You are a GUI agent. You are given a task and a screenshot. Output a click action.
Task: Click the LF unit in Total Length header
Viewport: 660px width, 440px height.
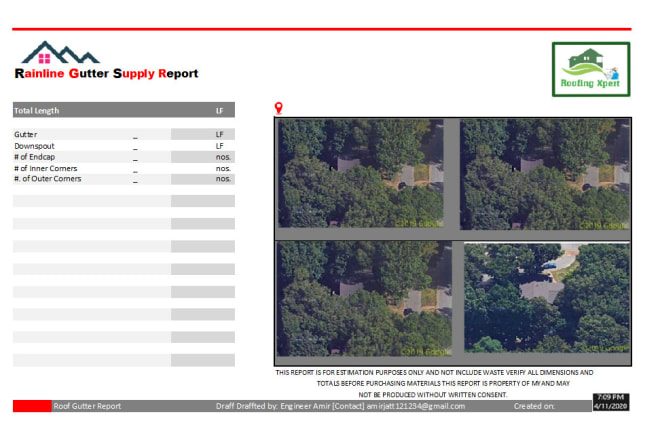pos(219,111)
